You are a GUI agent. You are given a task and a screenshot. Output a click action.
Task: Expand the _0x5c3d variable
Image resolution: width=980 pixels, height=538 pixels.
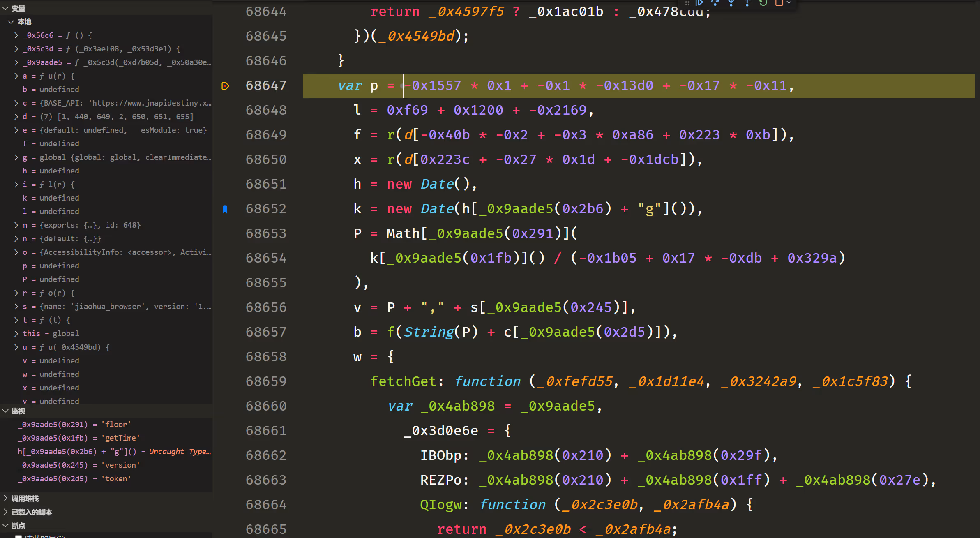point(16,49)
